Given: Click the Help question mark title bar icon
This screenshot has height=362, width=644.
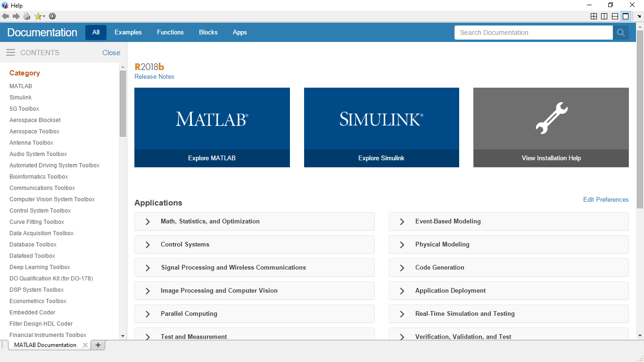Looking at the screenshot, I should (x=4, y=5).
